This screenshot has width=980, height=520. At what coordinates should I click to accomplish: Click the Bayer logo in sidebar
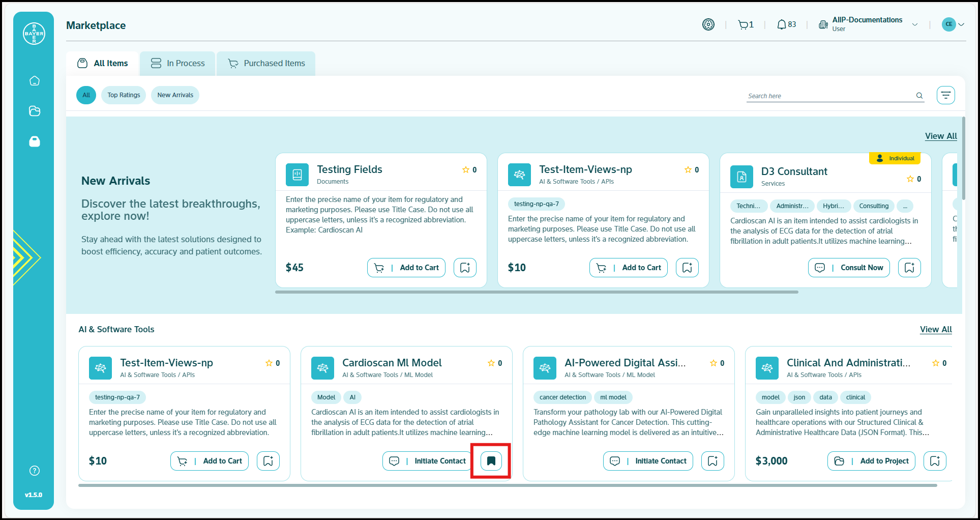[x=34, y=34]
